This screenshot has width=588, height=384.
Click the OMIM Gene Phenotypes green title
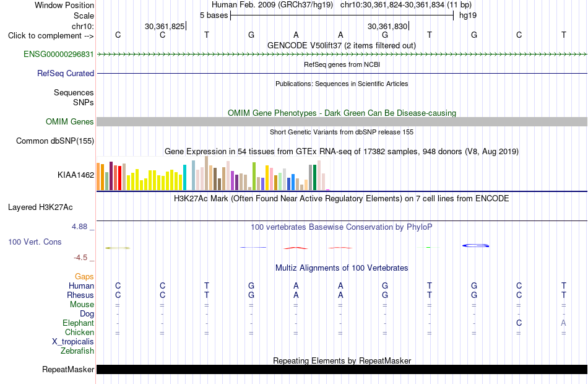click(342, 113)
